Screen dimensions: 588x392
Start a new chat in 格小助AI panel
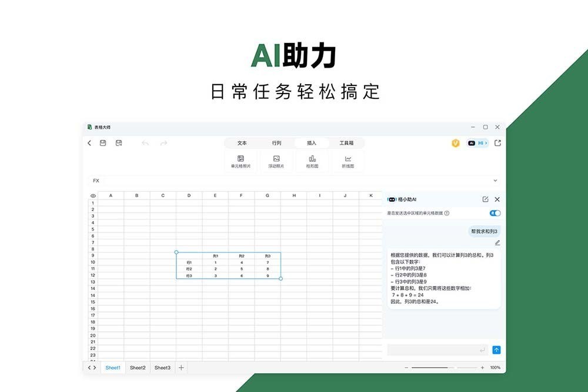tap(485, 200)
